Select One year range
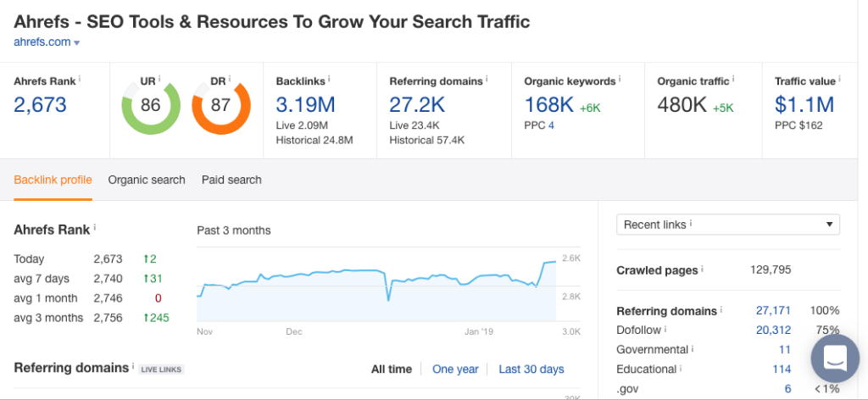868x400 pixels. click(x=455, y=369)
